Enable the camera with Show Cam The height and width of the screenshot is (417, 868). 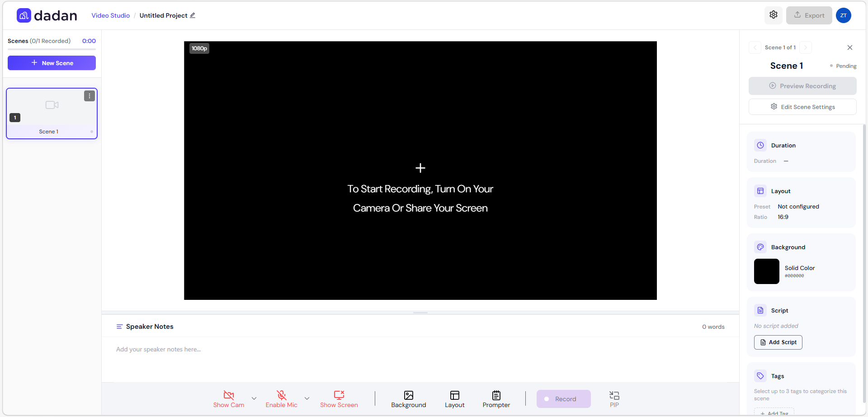point(229,398)
